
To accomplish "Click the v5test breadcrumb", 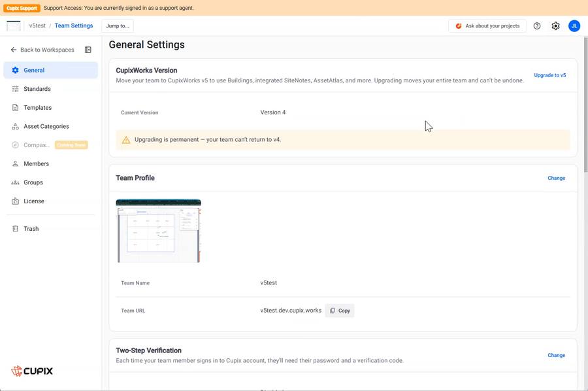I will 37,25.
